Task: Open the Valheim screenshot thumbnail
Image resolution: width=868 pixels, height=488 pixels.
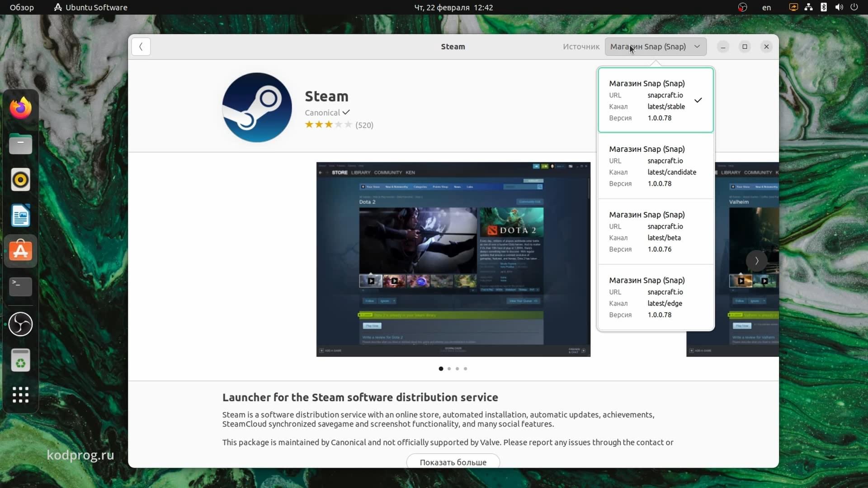Action: (746, 259)
